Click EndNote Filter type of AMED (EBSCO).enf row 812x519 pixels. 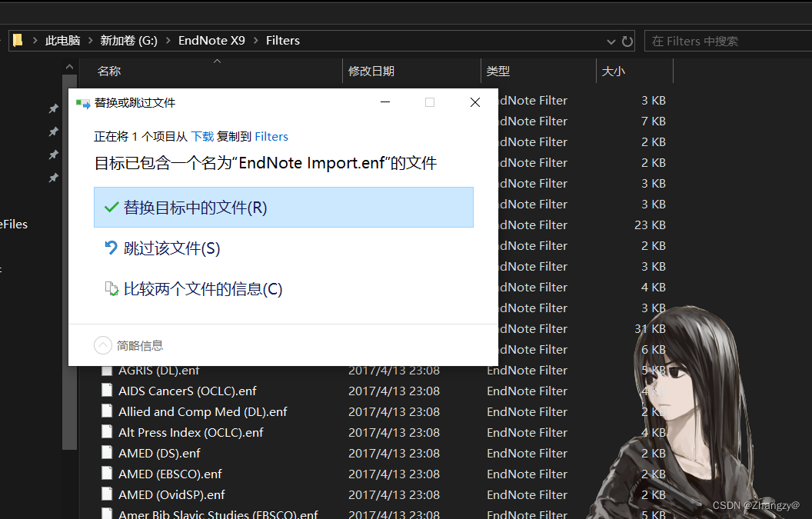pos(527,474)
